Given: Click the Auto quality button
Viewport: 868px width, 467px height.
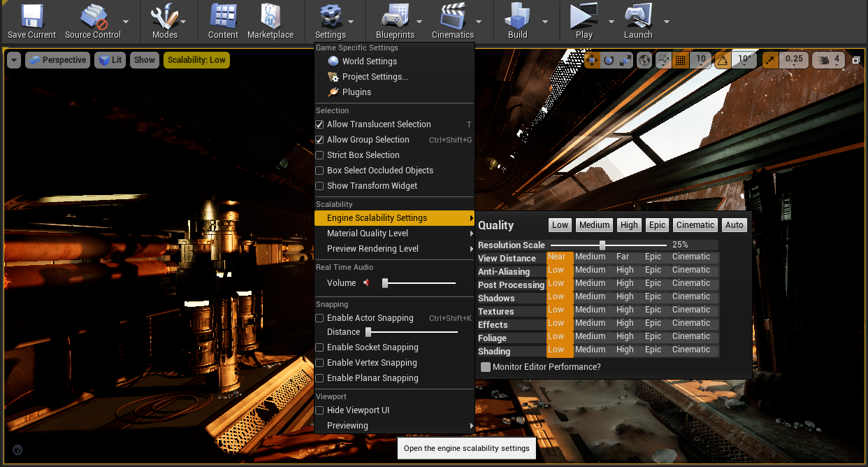Looking at the screenshot, I should click(735, 225).
